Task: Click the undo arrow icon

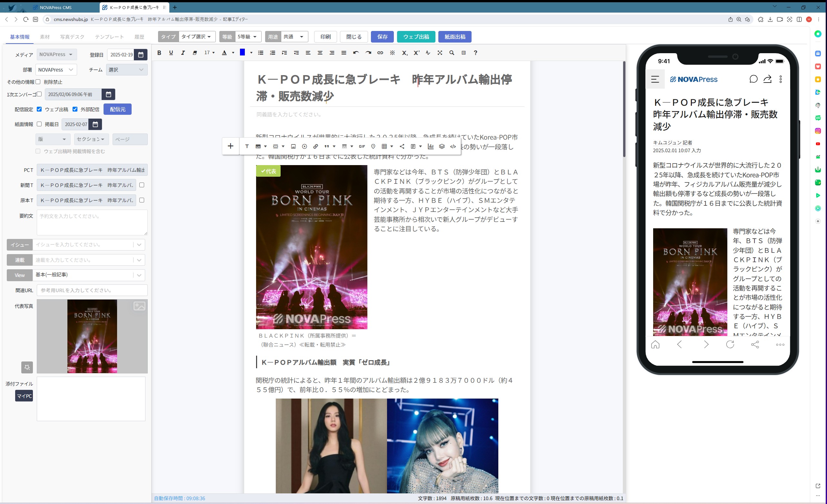Action: pos(356,53)
